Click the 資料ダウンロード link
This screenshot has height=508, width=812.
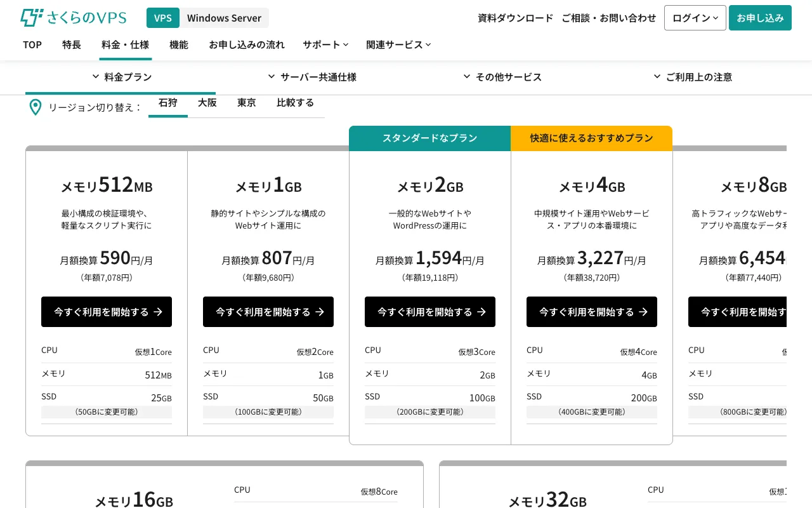(516, 18)
